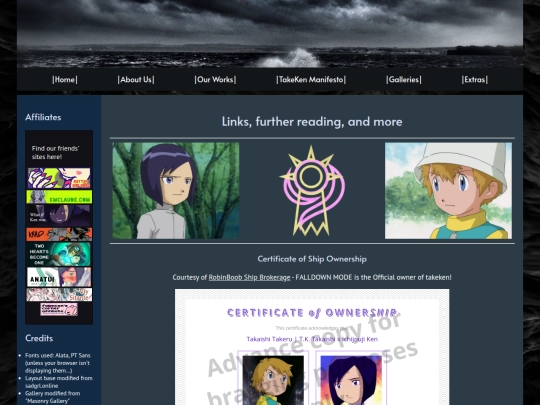Open the Galleries menu item

404,80
